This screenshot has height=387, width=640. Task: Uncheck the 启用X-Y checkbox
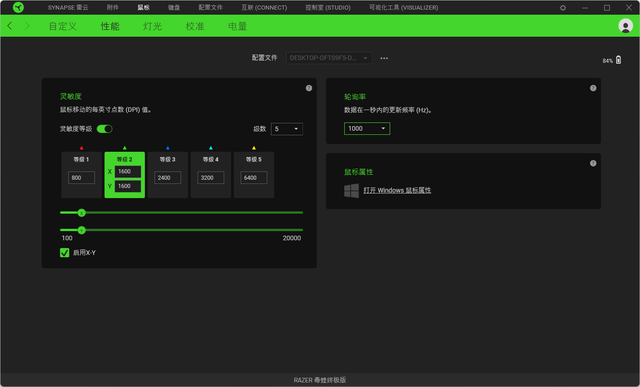coord(64,253)
